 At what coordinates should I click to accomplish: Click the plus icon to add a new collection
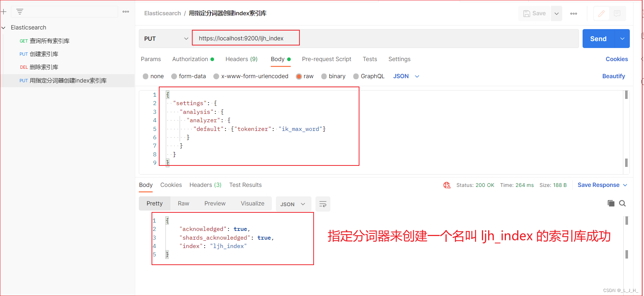click(x=4, y=12)
